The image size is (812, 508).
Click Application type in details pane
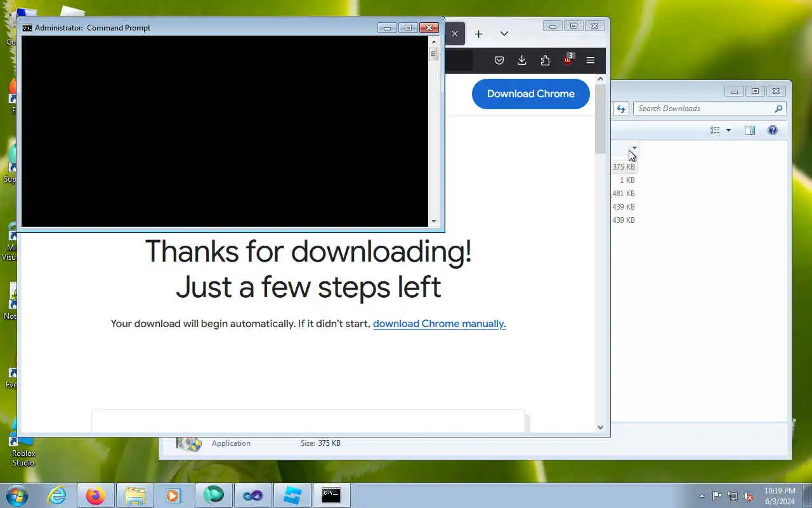(231, 443)
